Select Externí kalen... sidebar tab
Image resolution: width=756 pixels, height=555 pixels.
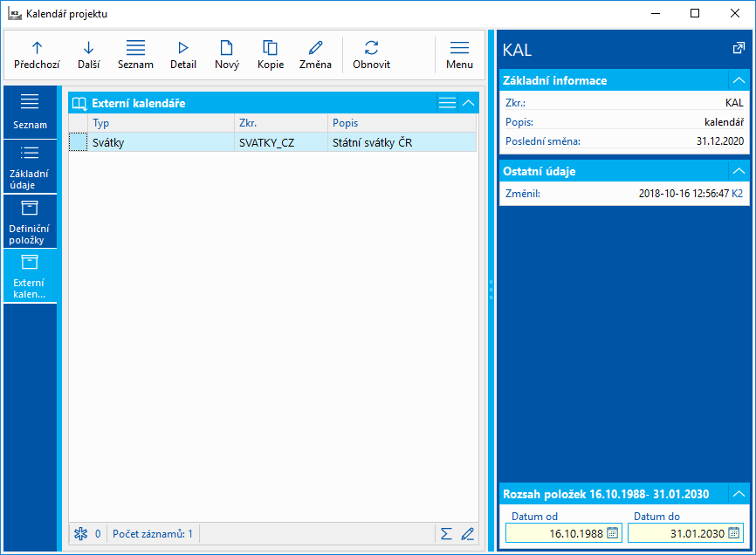point(30,276)
